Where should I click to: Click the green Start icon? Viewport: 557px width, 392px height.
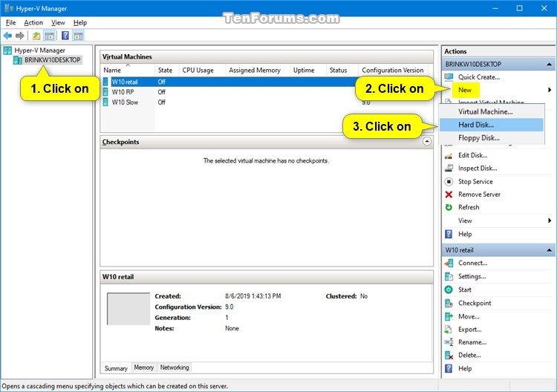(449, 290)
